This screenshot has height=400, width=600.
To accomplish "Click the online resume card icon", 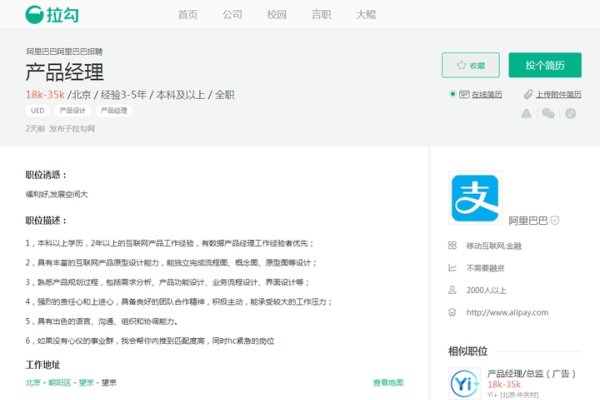I will [464, 94].
